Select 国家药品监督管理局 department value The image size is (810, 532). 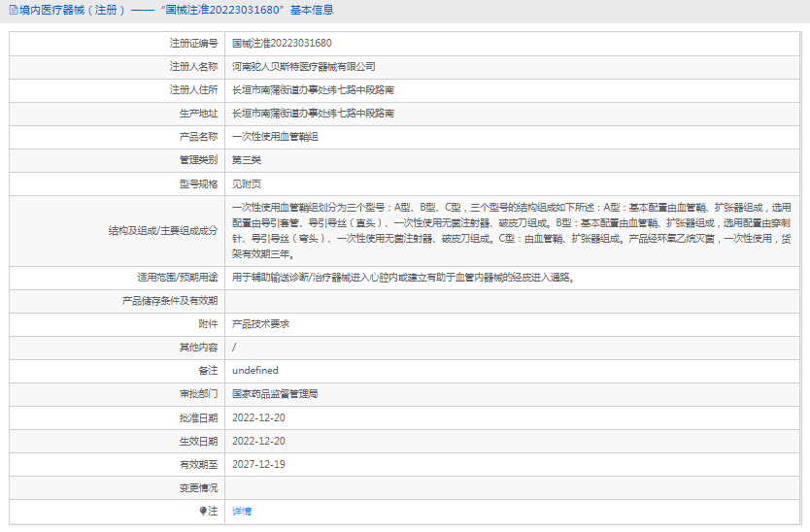[275, 393]
